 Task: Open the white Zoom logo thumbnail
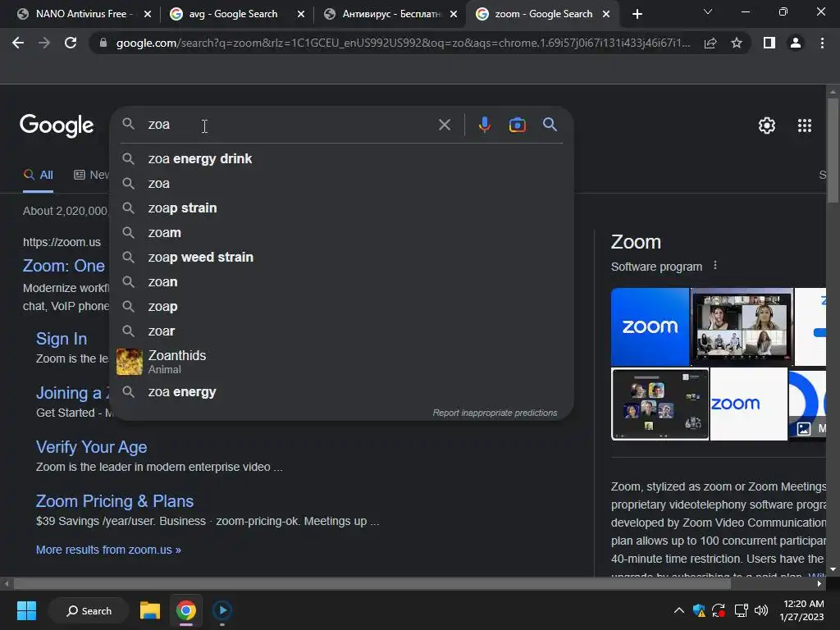(749, 404)
